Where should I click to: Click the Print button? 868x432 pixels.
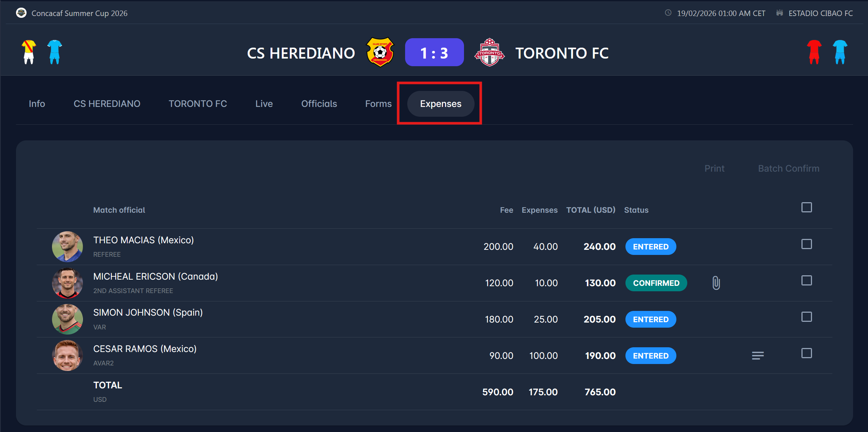[714, 168]
